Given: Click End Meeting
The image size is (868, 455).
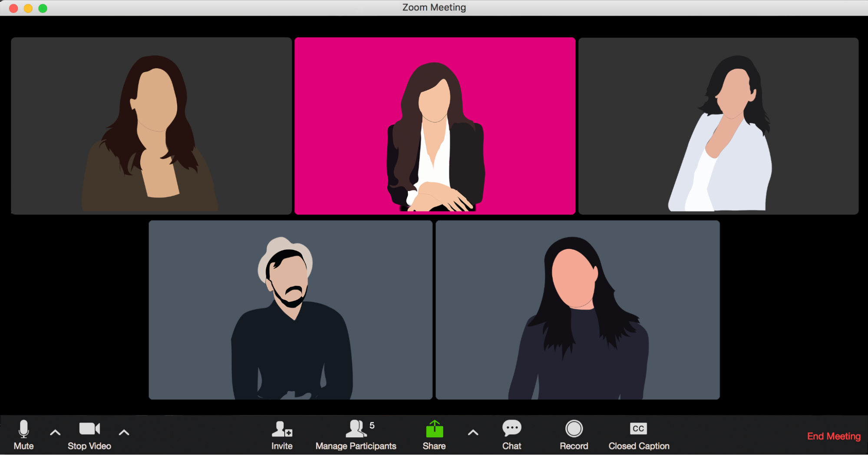Looking at the screenshot, I should pyautogui.click(x=834, y=436).
